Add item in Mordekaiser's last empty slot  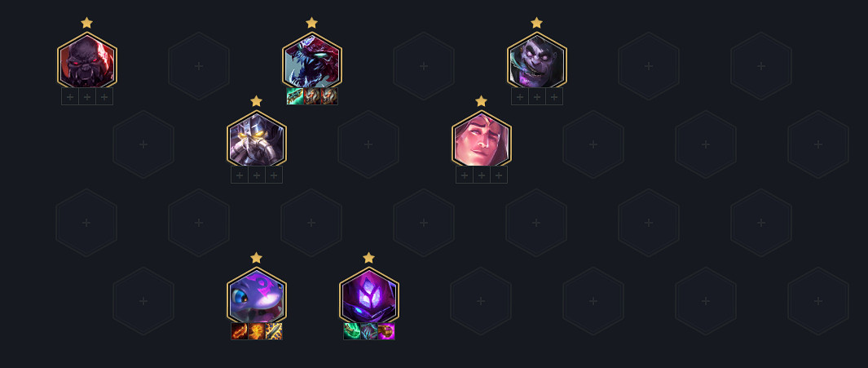tap(274, 175)
